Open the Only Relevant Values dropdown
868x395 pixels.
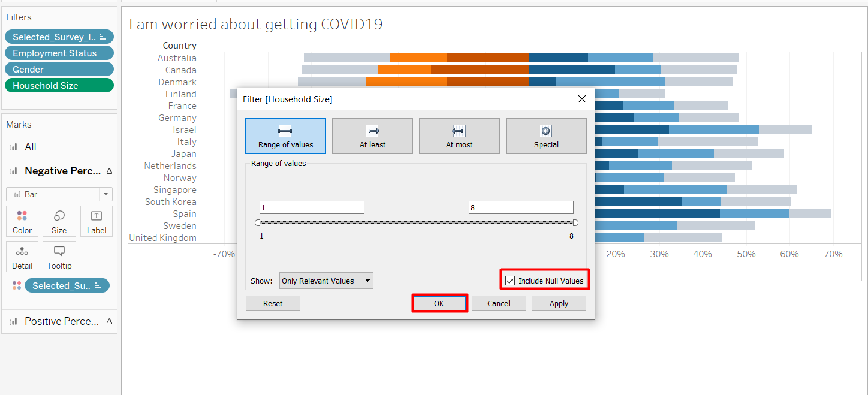[x=326, y=281]
